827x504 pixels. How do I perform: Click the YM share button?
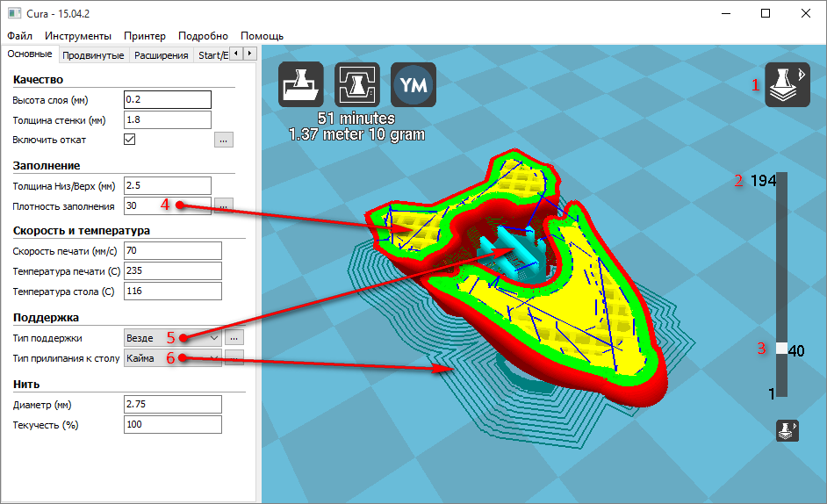(x=413, y=85)
